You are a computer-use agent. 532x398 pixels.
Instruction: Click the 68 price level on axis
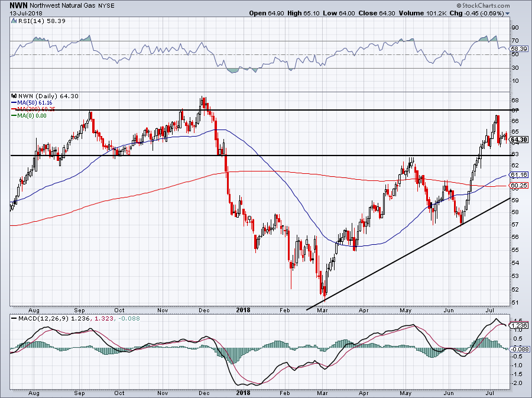[x=515, y=100]
